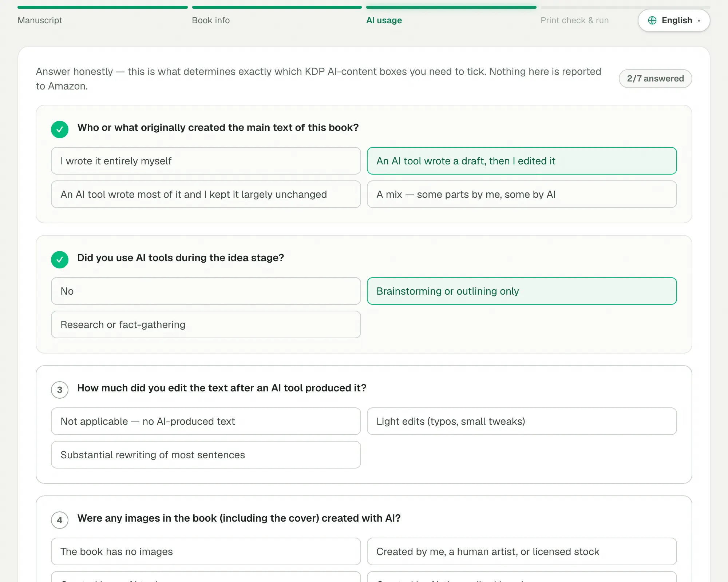Click the 'Did you use AI tools' question heading
Screen dimensions: 728x582
(x=181, y=258)
